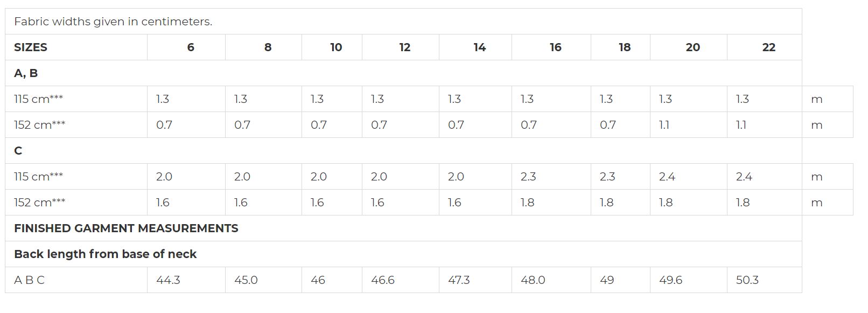Image resolution: width=868 pixels, height=313 pixels.
Task: Select the 46.6 cell under size 12
Action: pyautogui.click(x=401, y=280)
